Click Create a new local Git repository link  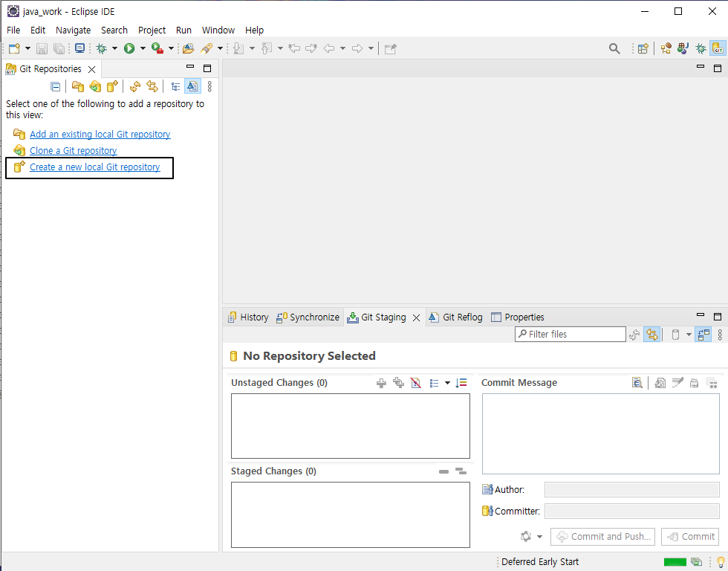pos(95,167)
